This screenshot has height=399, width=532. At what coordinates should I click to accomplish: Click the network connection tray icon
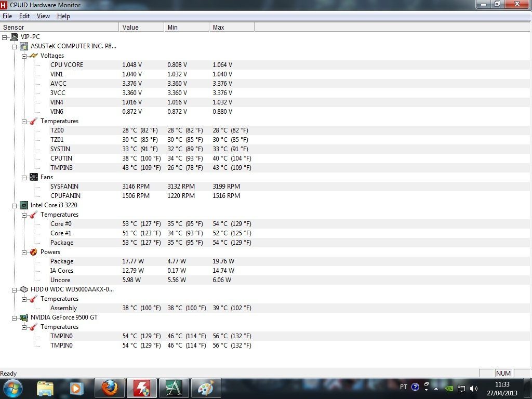click(461, 388)
